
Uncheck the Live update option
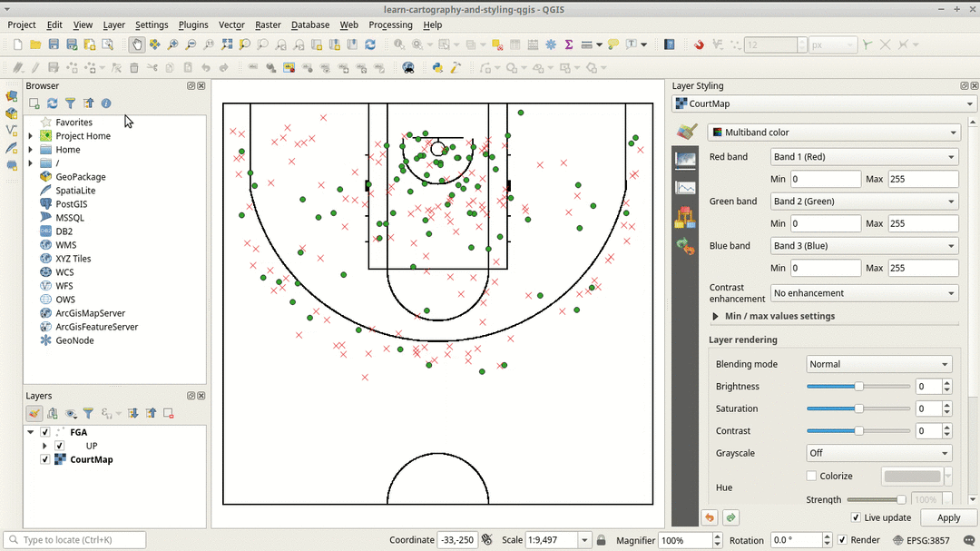coord(855,517)
